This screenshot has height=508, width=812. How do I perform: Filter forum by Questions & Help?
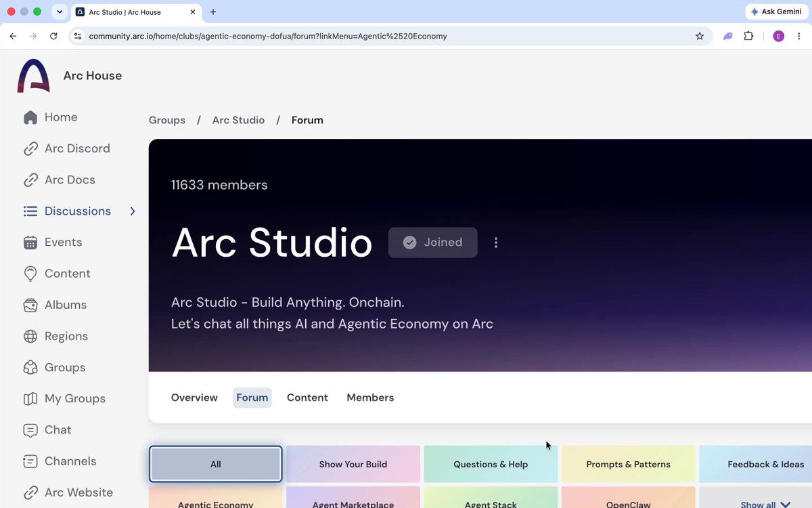[x=491, y=464]
